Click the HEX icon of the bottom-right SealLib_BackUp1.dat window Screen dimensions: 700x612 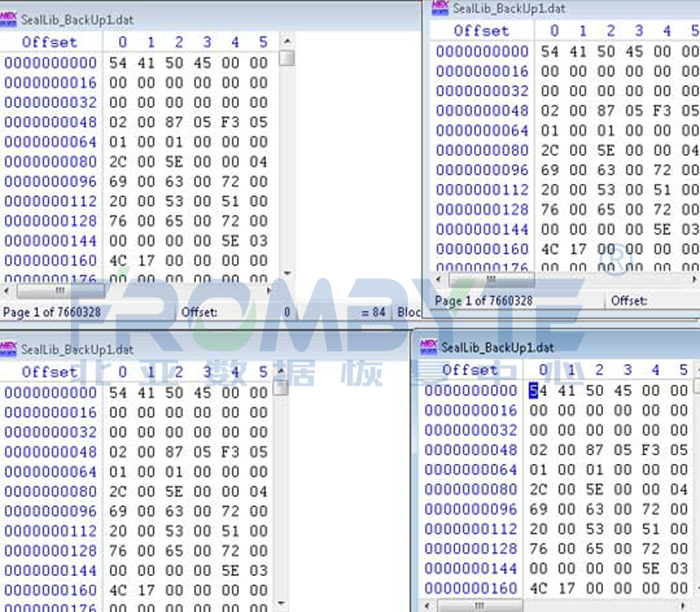pos(428,347)
